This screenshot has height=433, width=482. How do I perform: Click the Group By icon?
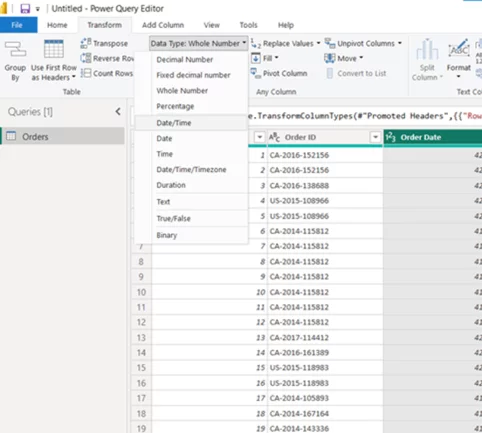[x=15, y=50]
